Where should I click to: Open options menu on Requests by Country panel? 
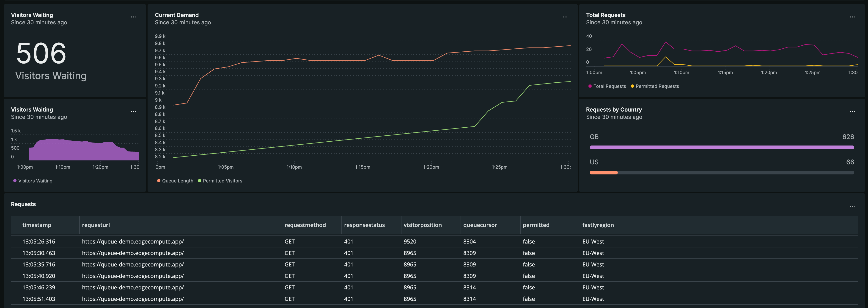tap(852, 111)
